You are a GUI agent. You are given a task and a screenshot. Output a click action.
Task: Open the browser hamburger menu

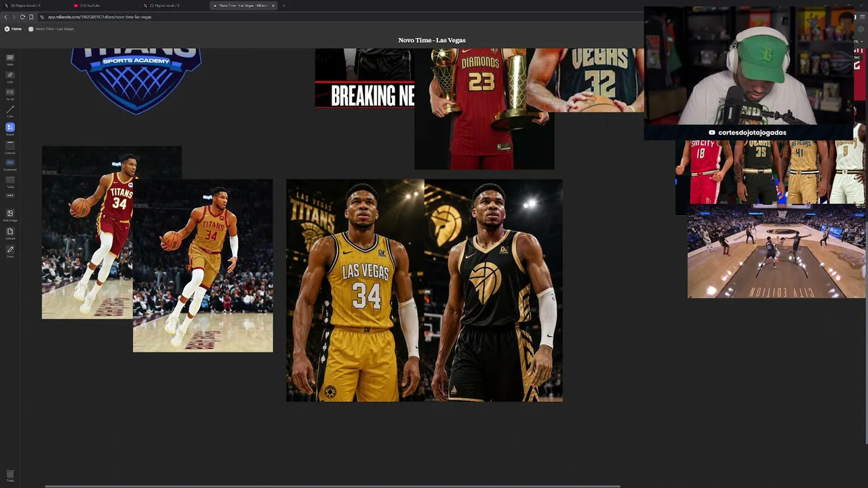(x=863, y=17)
